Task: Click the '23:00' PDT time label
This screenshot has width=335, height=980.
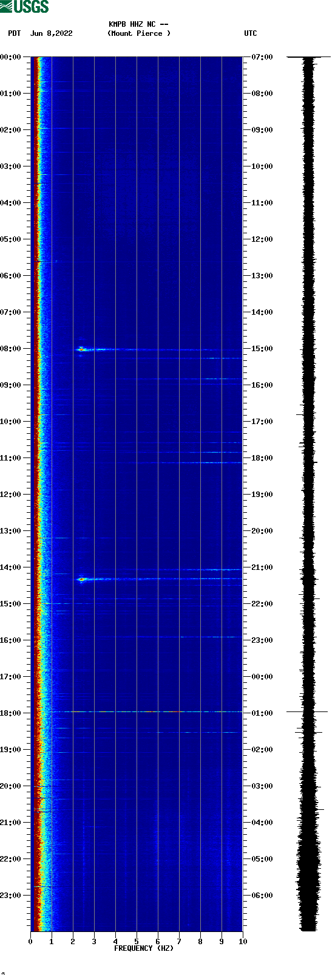Action: (x=11, y=896)
